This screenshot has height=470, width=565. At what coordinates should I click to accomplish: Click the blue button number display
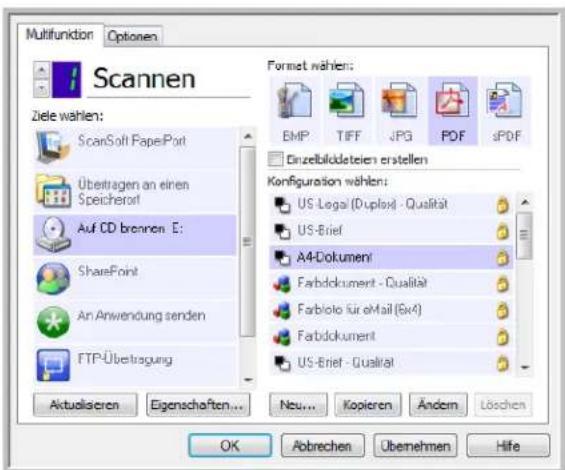point(67,79)
